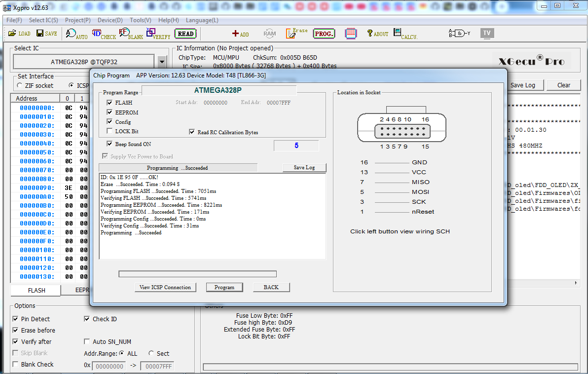Viewport: 588px width, 374px height.
Task: Click the ID CHECK toolbar icon
Action: (104, 34)
